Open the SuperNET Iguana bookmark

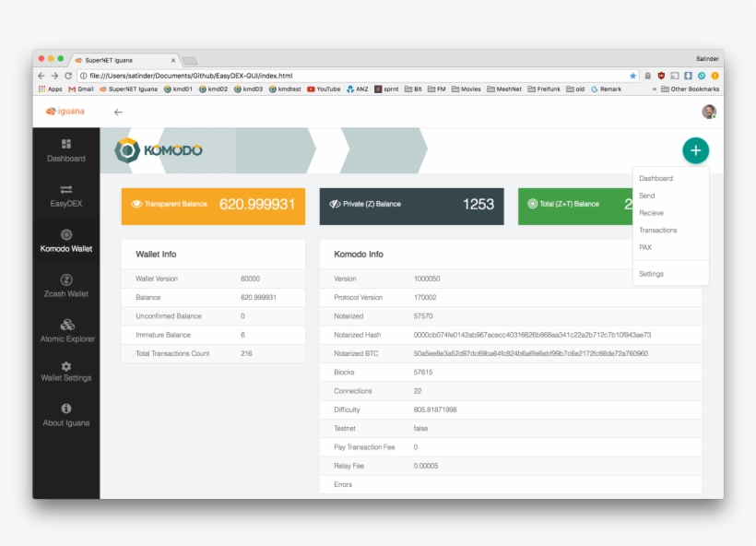tap(128, 89)
